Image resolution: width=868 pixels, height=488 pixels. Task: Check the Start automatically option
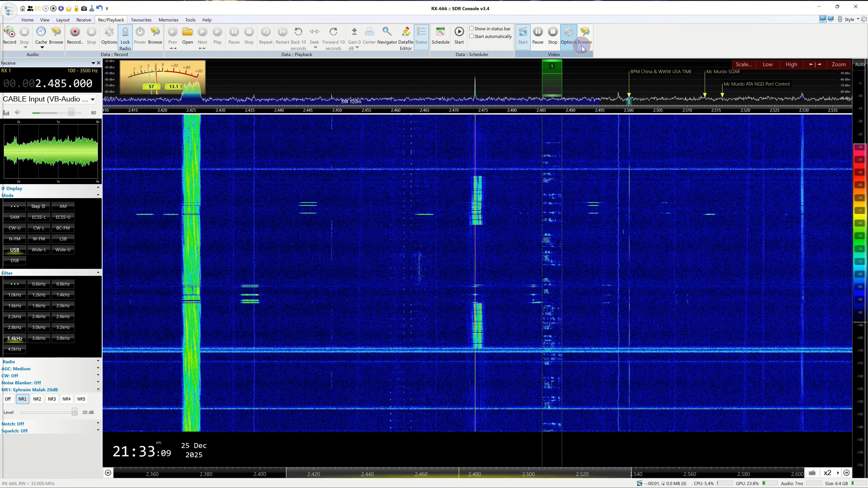tap(472, 36)
